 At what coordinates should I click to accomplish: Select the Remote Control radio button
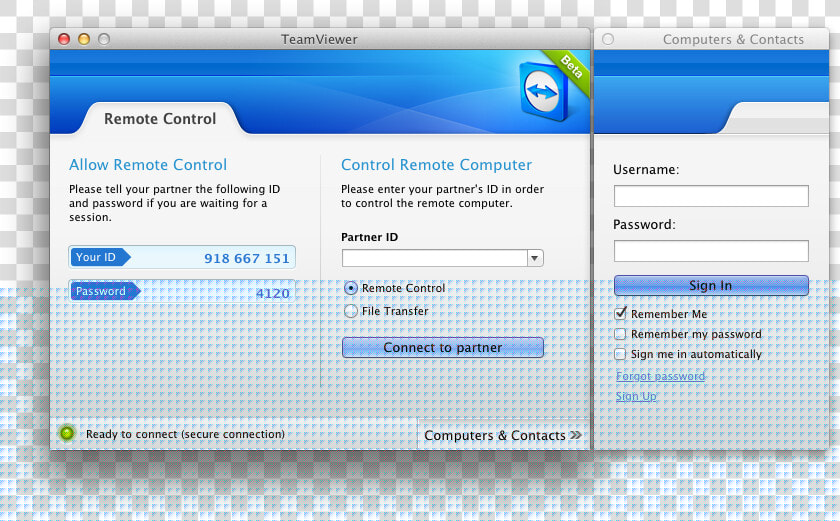(x=350, y=288)
